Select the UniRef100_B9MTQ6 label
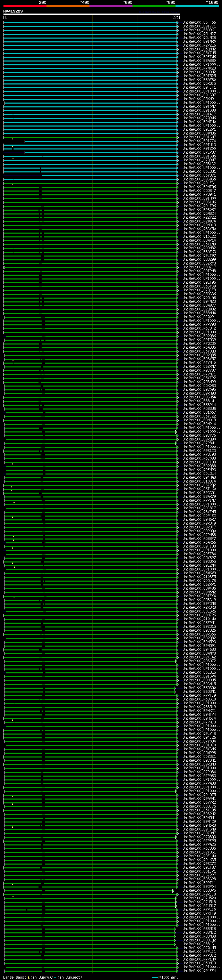Image resolution: width=222 pixels, height=980 pixels. click(199, 187)
